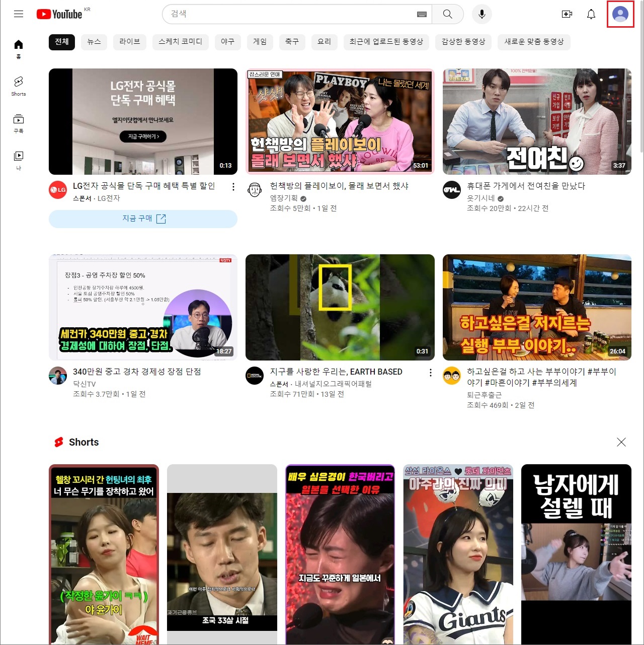Screen dimensions: 644x645
Task: Open title 하고싶은걸 하고 사는 부부이야기
Action: [541, 377]
